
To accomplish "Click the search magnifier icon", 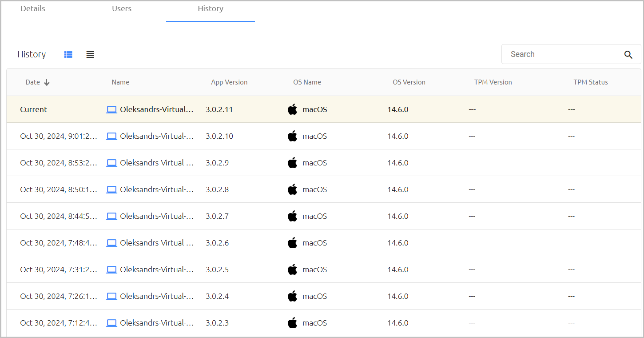I will pyautogui.click(x=628, y=54).
